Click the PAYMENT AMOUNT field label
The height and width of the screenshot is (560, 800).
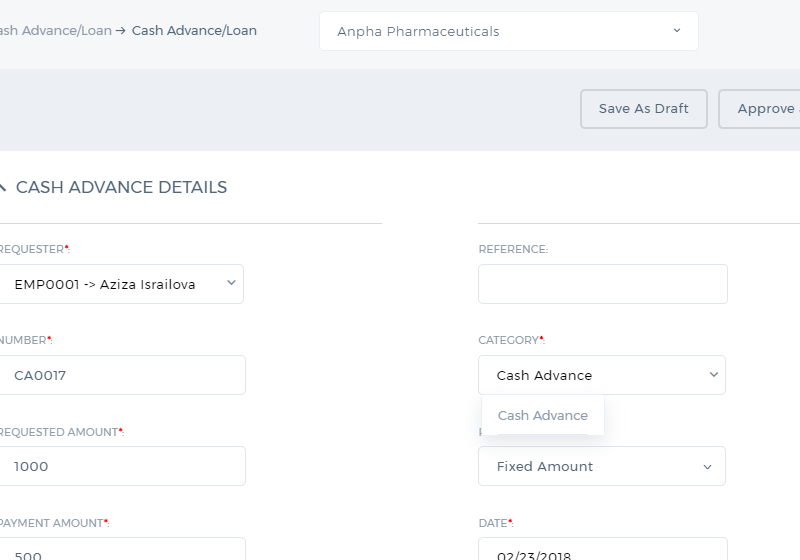[x=54, y=523]
